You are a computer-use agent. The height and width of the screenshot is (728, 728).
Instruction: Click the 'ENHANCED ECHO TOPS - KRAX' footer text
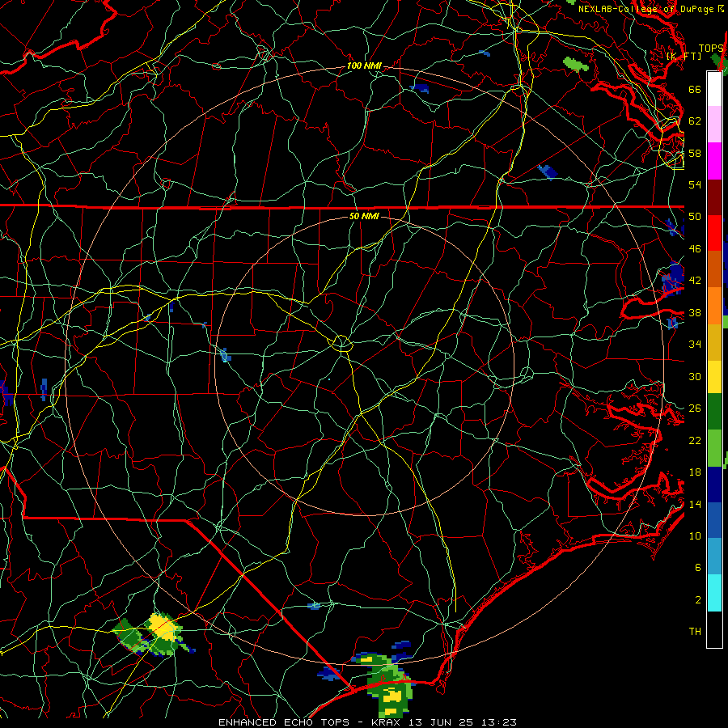[310, 722]
